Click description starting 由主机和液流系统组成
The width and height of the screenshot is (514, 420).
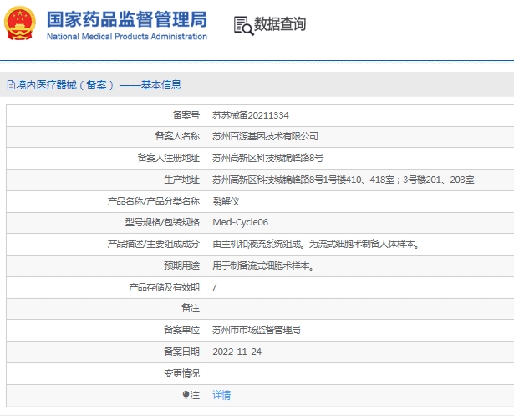tap(316, 244)
